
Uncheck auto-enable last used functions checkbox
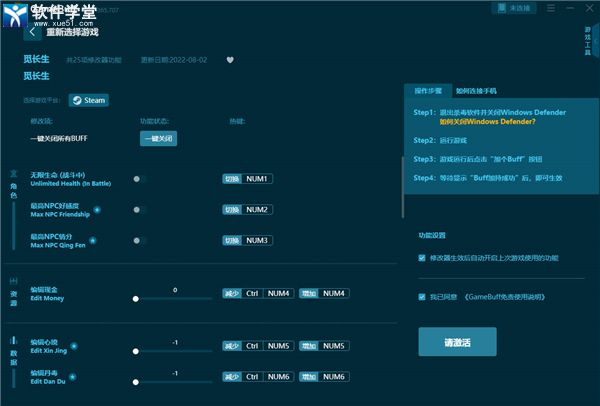point(422,258)
